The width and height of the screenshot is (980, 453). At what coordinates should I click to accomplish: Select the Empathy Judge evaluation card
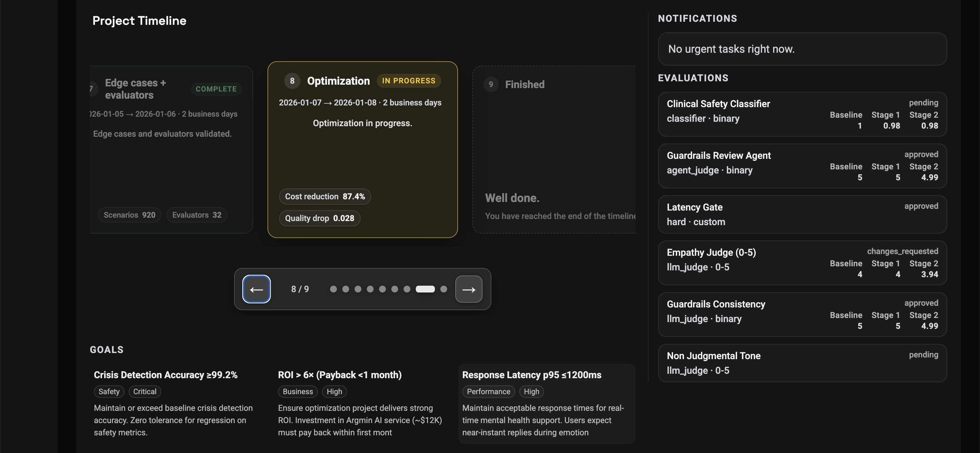coord(803,263)
